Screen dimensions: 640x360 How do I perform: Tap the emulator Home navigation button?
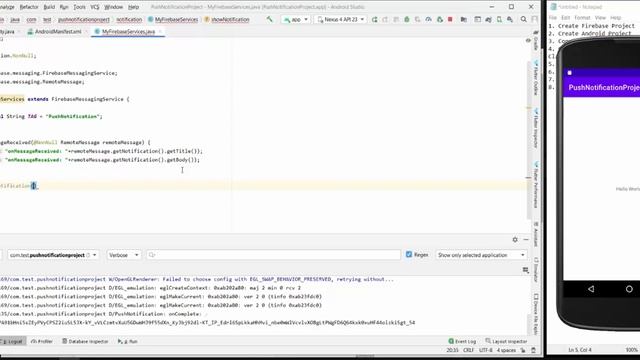click(x=629, y=289)
